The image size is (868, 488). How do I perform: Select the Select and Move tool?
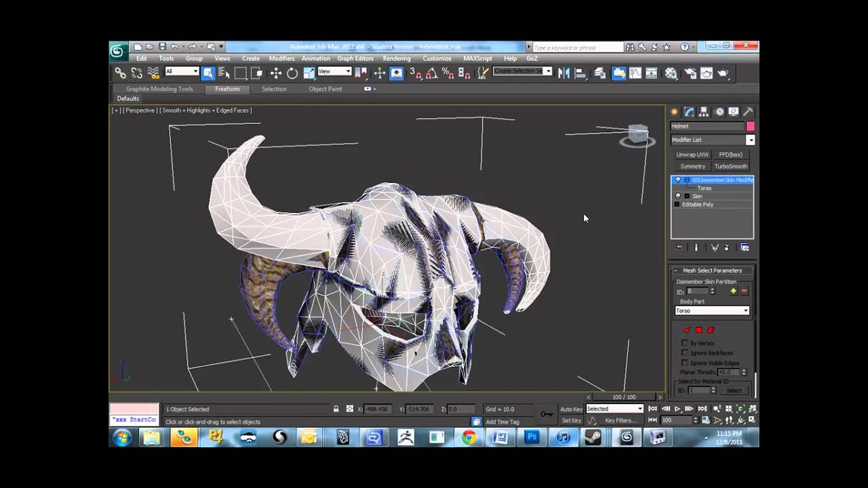[276, 73]
